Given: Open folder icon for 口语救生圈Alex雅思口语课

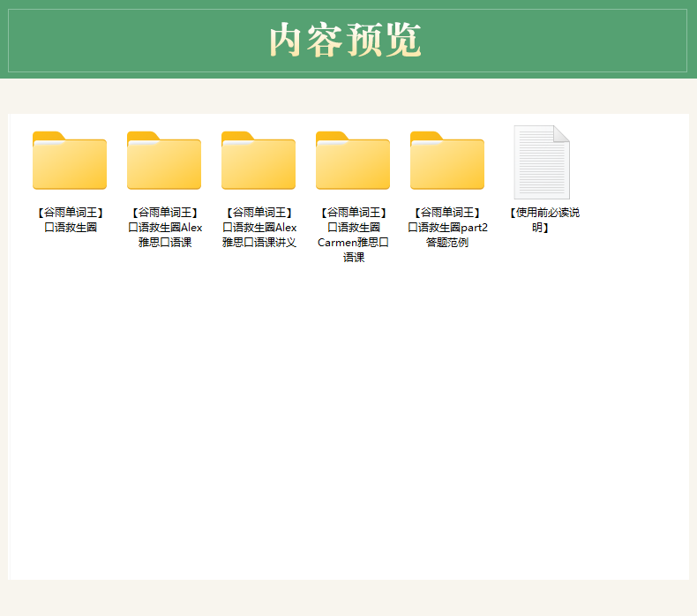Looking at the screenshot, I should 164,161.
